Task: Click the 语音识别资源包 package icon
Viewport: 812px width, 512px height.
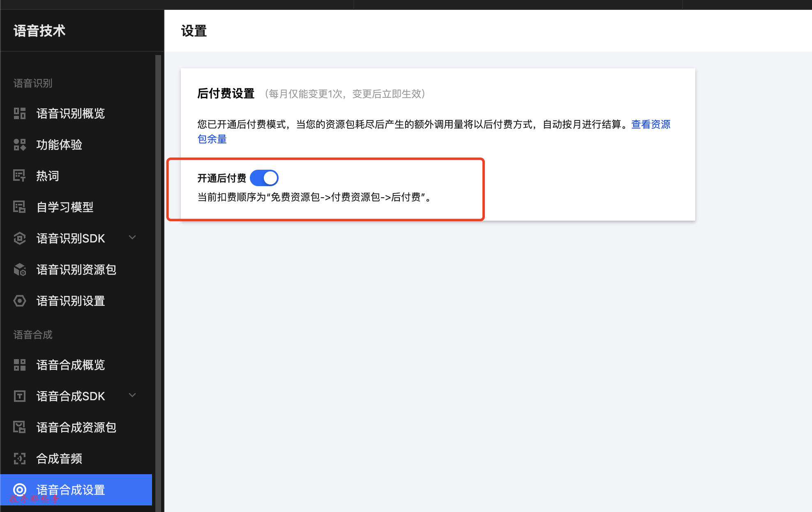Action: [19, 270]
